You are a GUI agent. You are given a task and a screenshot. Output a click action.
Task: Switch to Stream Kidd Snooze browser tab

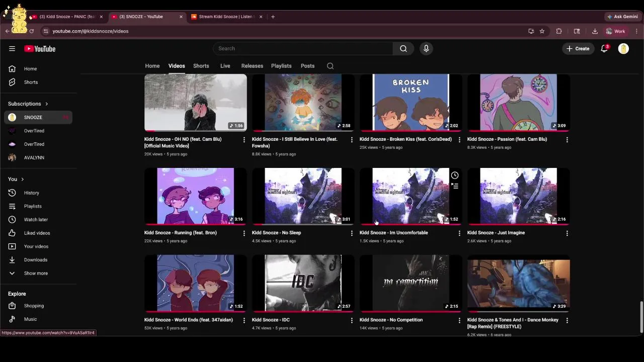click(226, 17)
